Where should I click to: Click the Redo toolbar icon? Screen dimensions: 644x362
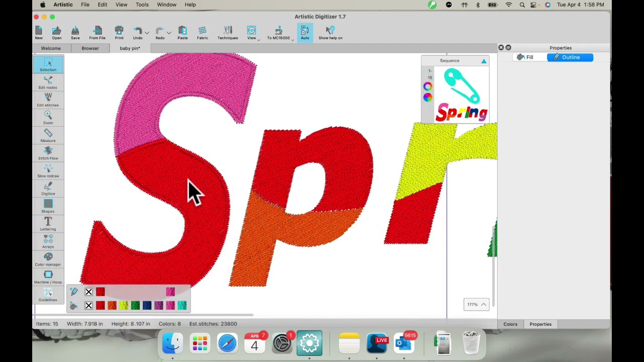click(x=160, y=33)
